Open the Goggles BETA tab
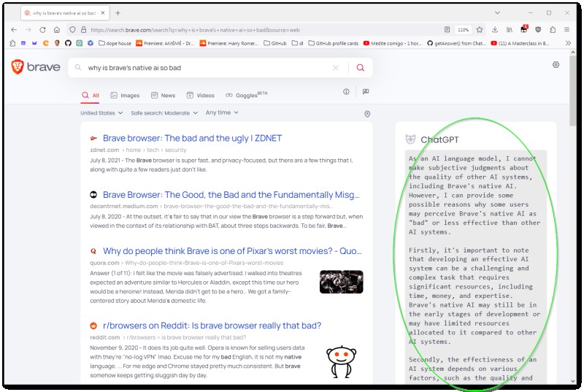 coord(246,96)
